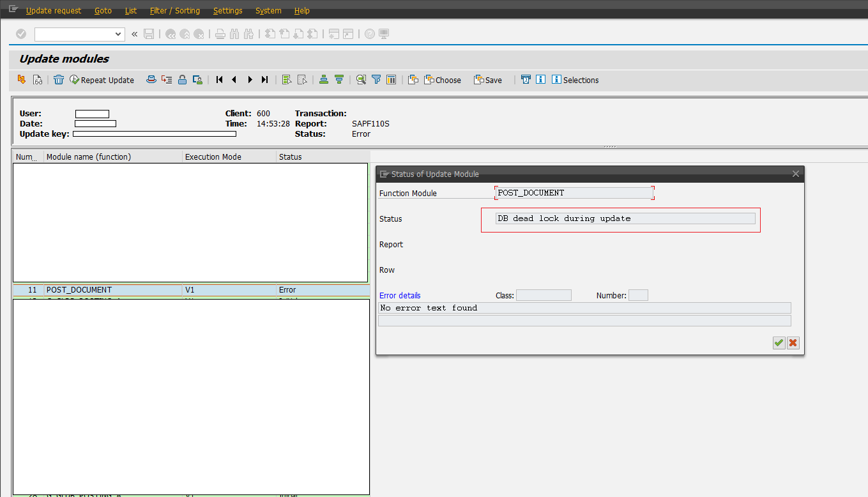
Task: Go to first page arrow icon
Action: coord(219,80)
